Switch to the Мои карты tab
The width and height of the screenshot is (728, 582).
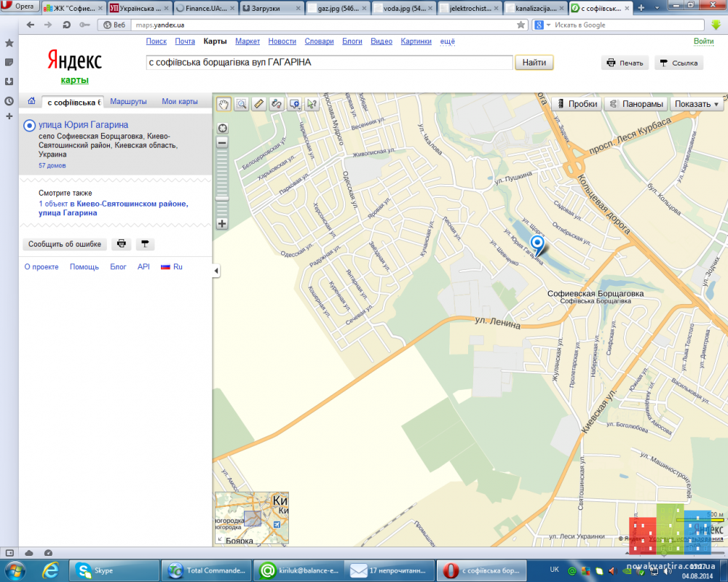pyautogui.click(x=180, y=102)
